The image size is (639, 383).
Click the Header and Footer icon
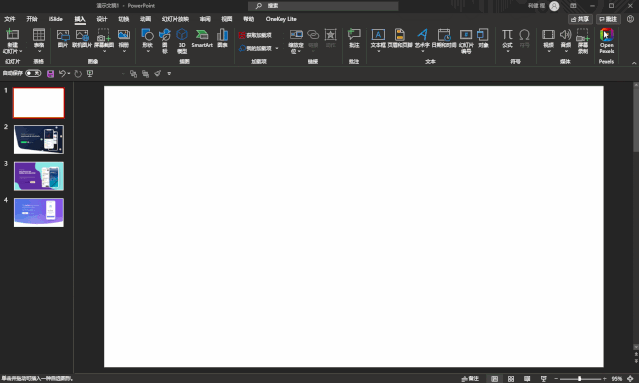click(x=400, y=35)
